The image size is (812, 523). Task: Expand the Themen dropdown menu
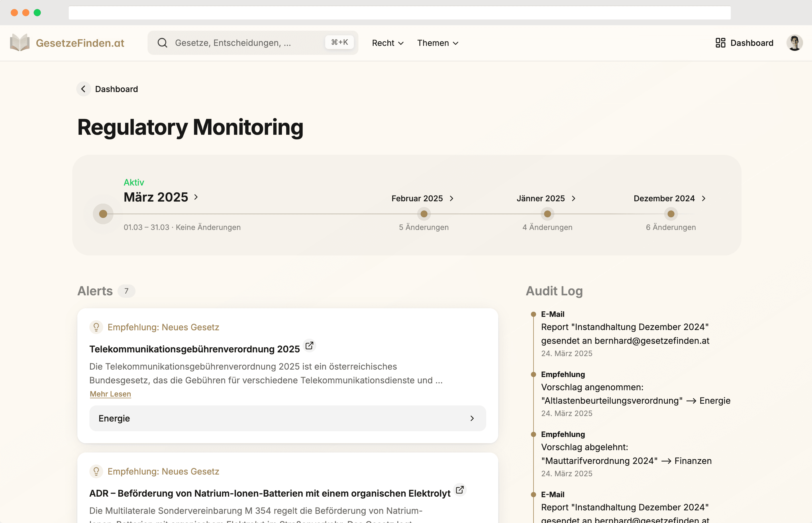438,43
